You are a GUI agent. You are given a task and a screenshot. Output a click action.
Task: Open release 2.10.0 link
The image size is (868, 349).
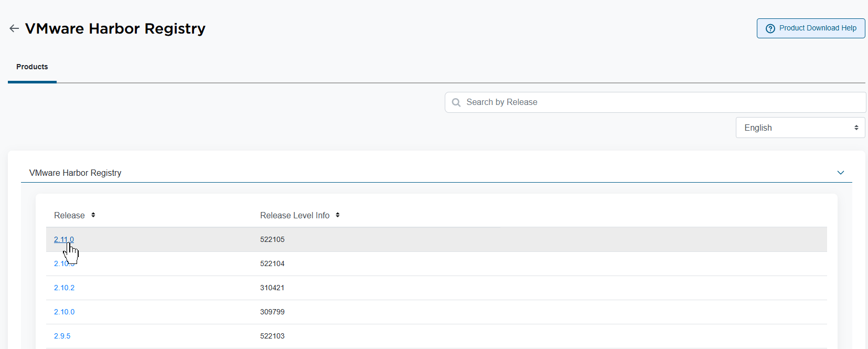click(x=64, y=312)
